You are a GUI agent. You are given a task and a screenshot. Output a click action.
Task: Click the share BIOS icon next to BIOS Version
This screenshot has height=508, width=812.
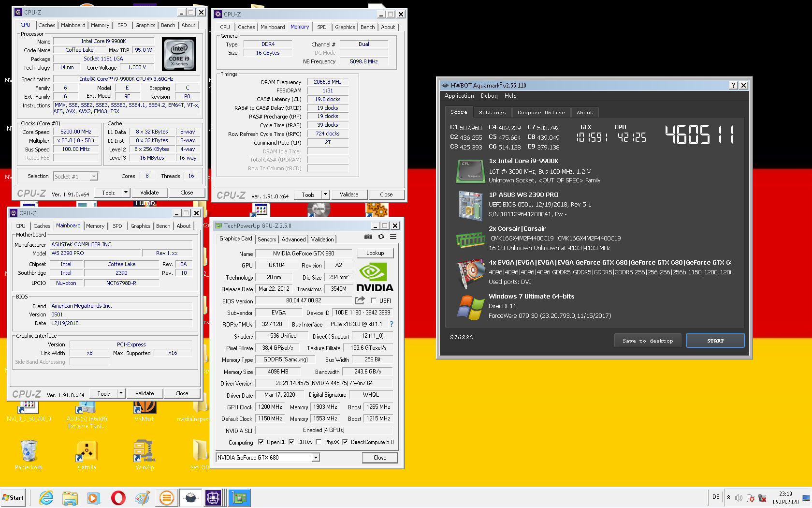click(x=360, y=300)
